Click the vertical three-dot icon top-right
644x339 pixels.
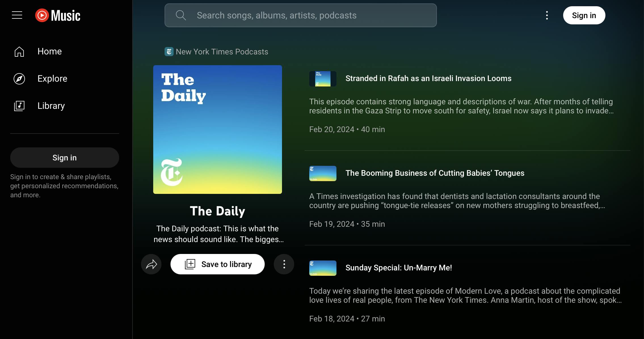pyautogui.click(x=546, y=15)
